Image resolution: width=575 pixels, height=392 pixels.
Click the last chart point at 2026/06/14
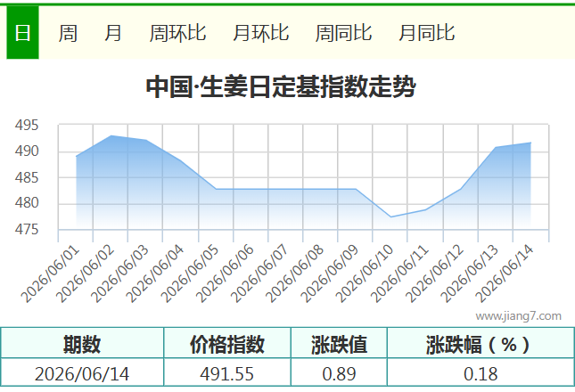[x=530, y=143]
